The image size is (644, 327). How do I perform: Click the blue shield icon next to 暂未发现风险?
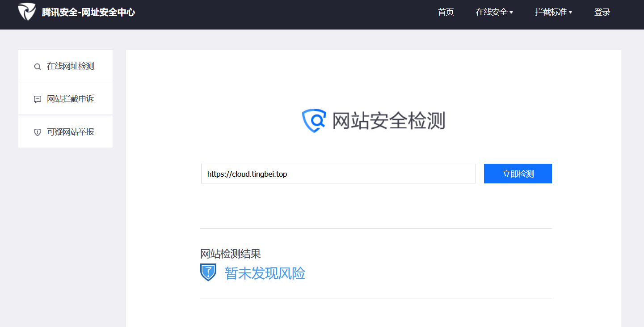(208, 272)
